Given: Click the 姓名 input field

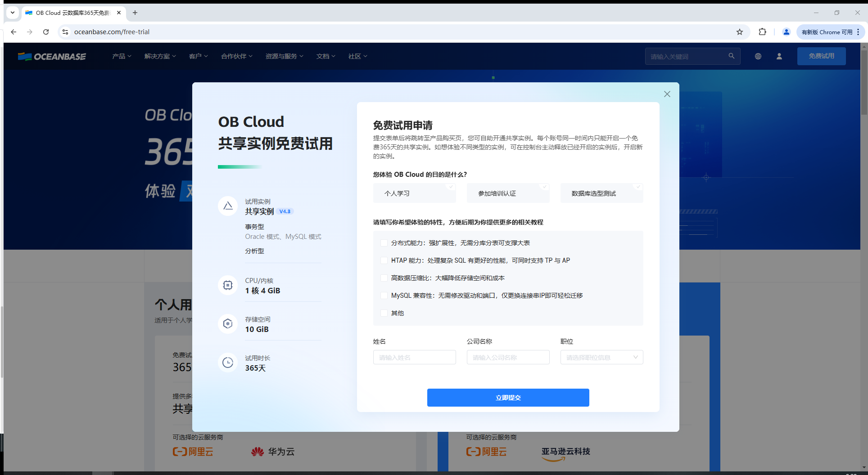Looking at the screenshot, I should (x=414, y=357).
